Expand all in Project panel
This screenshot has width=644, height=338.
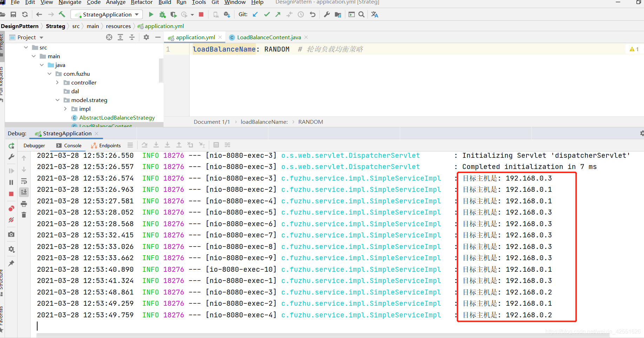coord(120,37)
